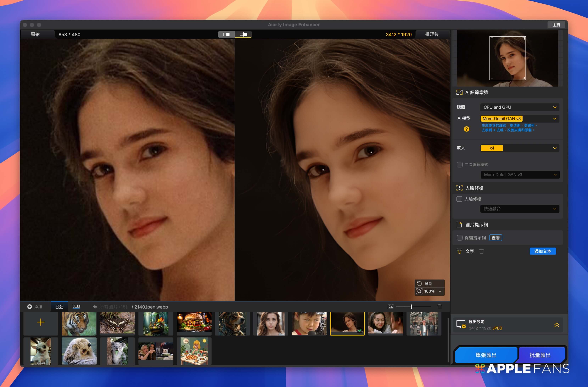Click the trash icon in thumbnail bar
Viewport: 588px width, 387px height.
(439, 307)
